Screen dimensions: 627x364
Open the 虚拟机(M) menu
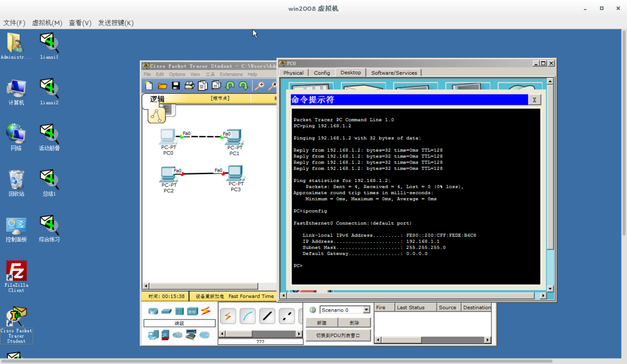pos(47,23)
